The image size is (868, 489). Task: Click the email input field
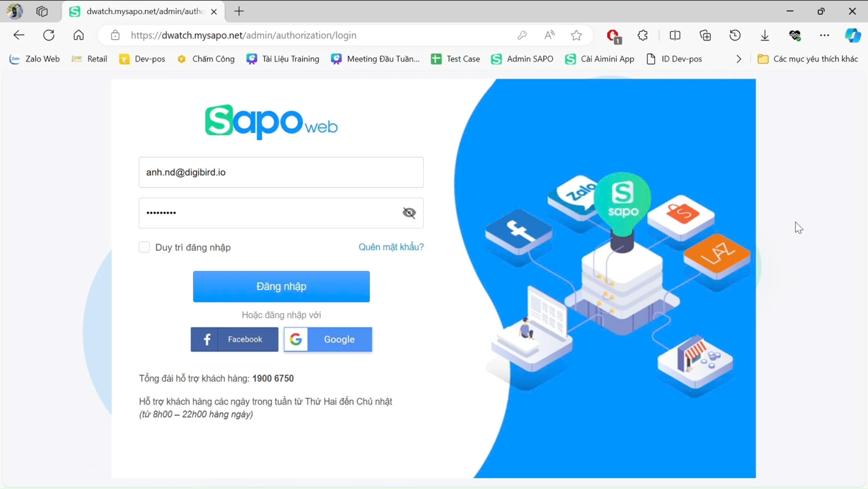point(281,172)
